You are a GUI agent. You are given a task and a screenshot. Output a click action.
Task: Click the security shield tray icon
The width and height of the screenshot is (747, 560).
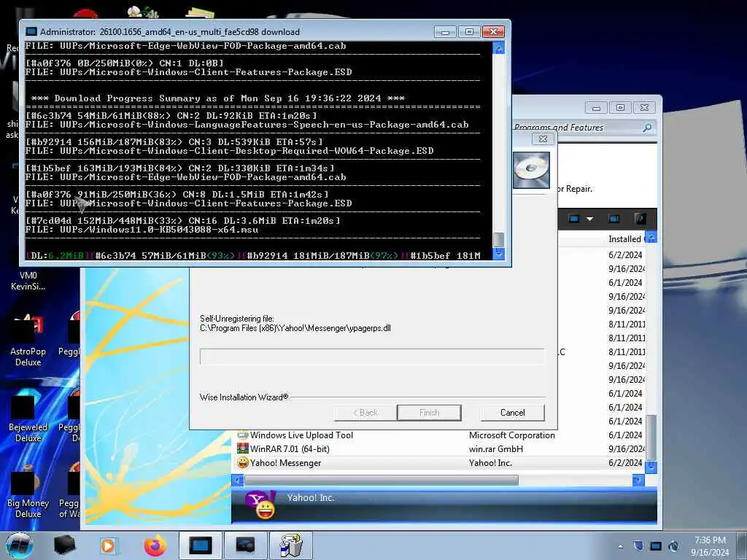pyautogui.click(x=638, y=545)
